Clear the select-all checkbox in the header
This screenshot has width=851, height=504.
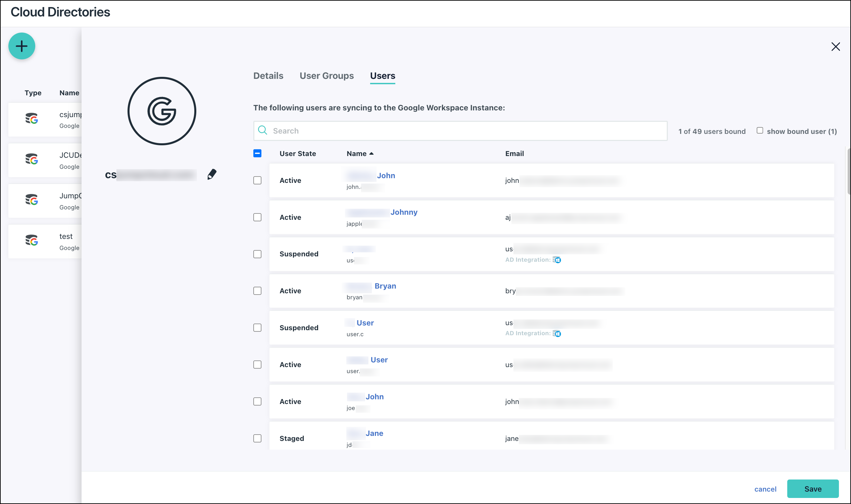(257, 153)
